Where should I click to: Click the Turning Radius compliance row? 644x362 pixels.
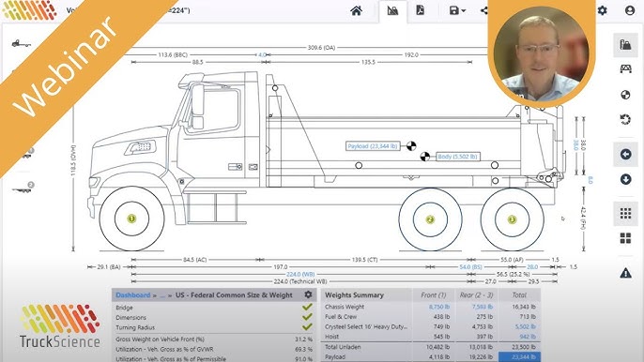(x=214, y=327)
